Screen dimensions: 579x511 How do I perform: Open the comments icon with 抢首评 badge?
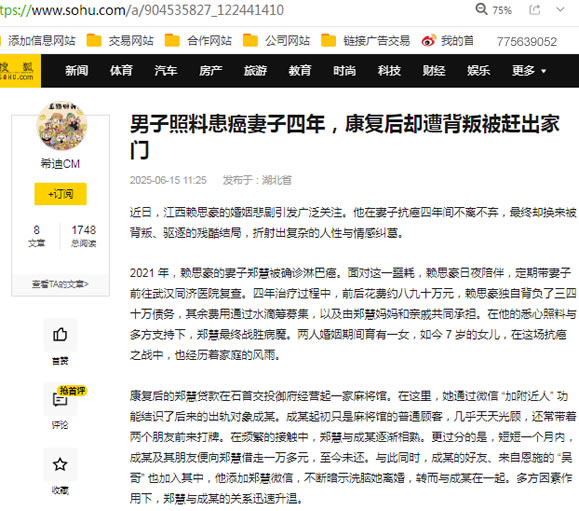[60, 399]
